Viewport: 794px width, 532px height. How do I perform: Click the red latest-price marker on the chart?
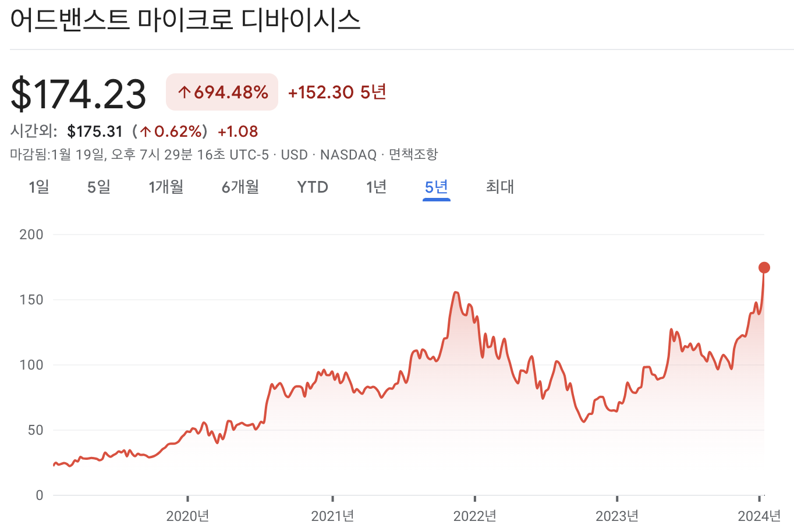pos(764,267)
